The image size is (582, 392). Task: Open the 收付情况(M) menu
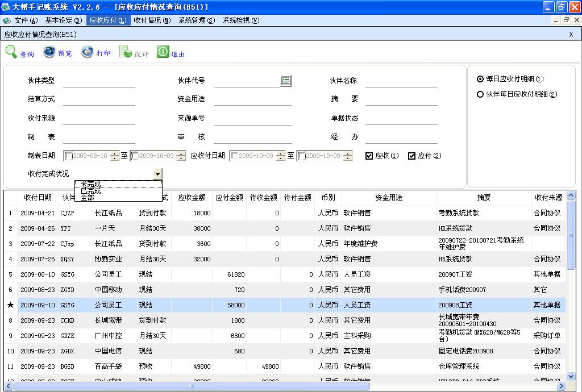click(152, 20)
